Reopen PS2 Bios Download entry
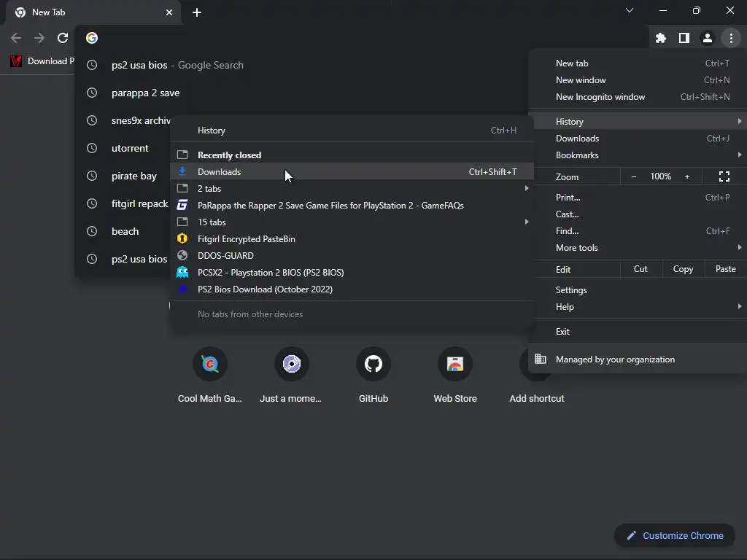Screen dimensions: 747x560 pyautogui.click(x=352, y=289)
